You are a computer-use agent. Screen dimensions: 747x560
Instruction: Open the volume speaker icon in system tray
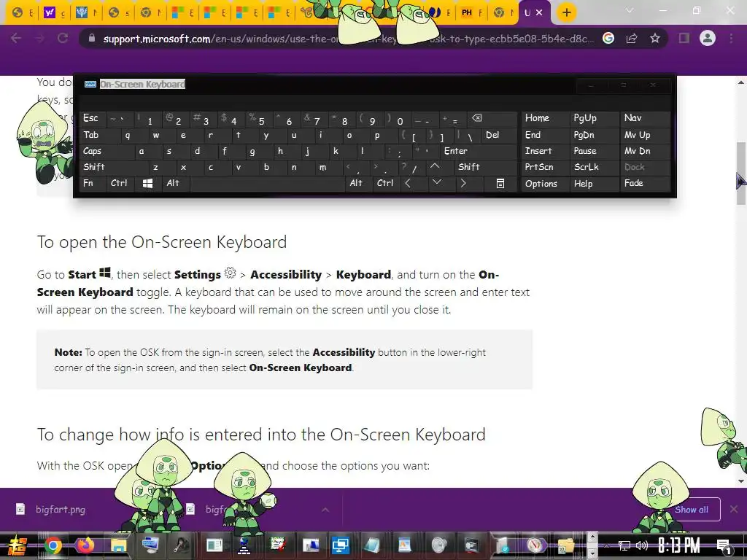point(642,545)
